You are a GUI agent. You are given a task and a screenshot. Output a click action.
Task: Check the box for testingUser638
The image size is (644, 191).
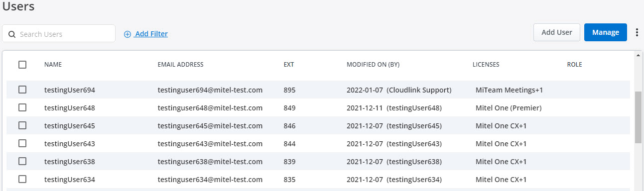(22, 161)
